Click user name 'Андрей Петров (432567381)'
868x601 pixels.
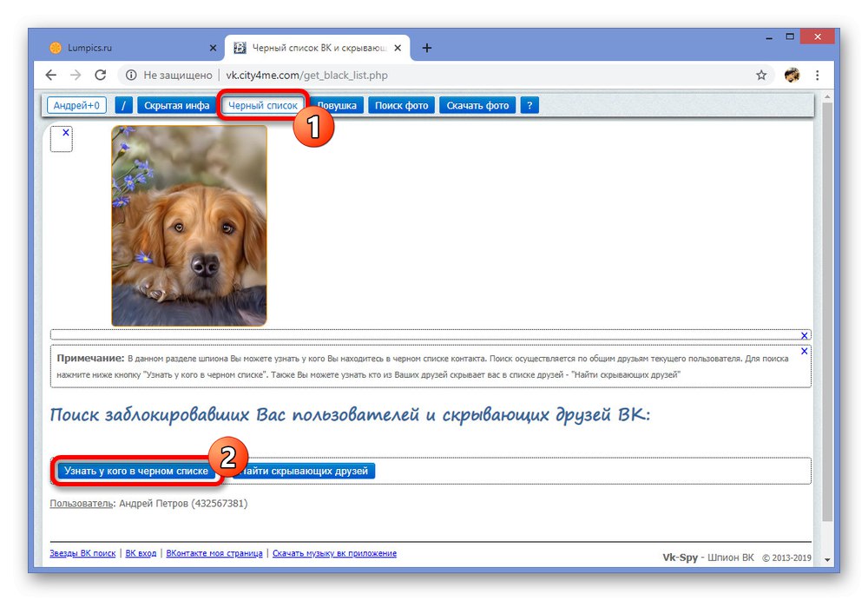(183, 504)
